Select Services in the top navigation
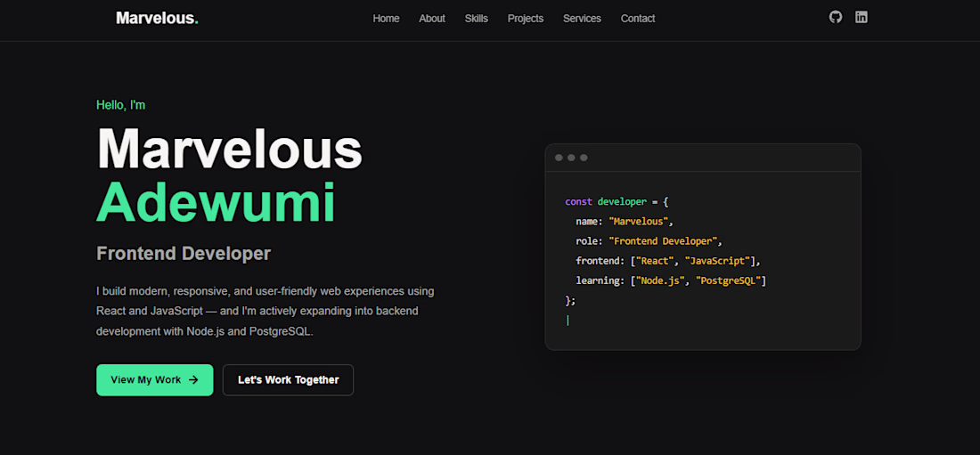Screen dimensions: 980x455 582,19
